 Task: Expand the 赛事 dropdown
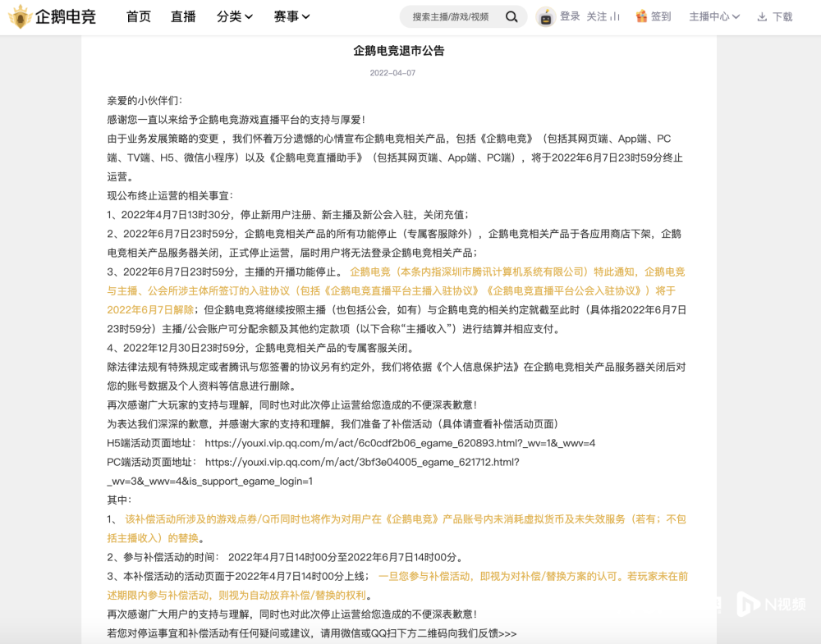291,16
